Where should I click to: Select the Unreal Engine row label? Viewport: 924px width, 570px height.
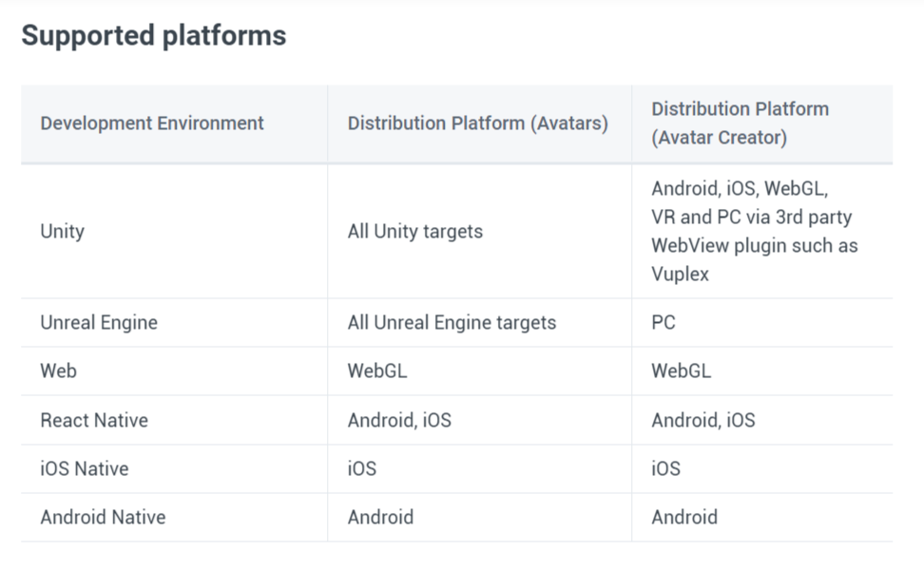tap(99, 323)
